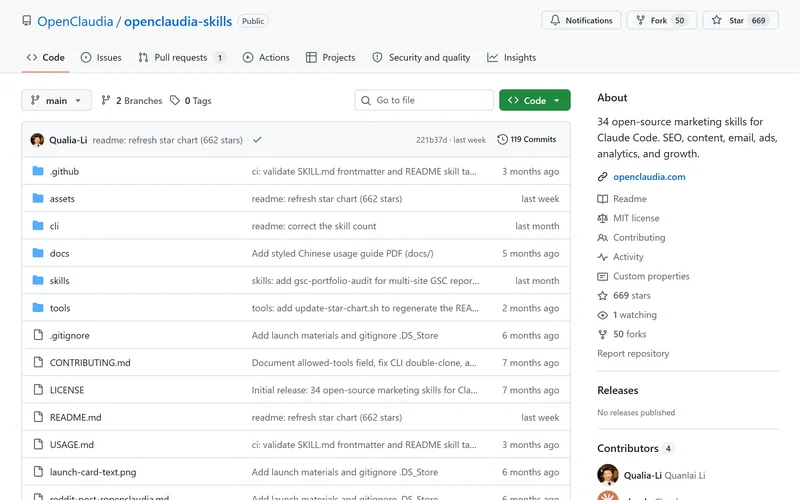Screen dimensions: 800x500
Task: Open the Insights tab
Action: tap(511, 58)
